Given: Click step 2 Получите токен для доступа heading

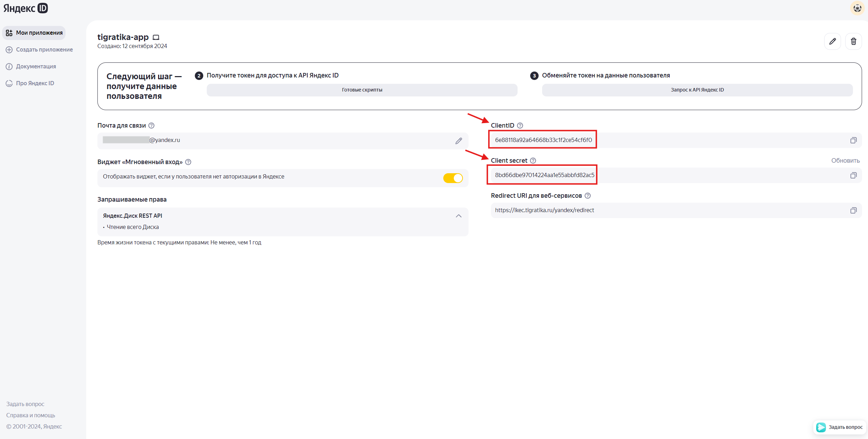Looking at the screenshot, I should pos(273,75).
